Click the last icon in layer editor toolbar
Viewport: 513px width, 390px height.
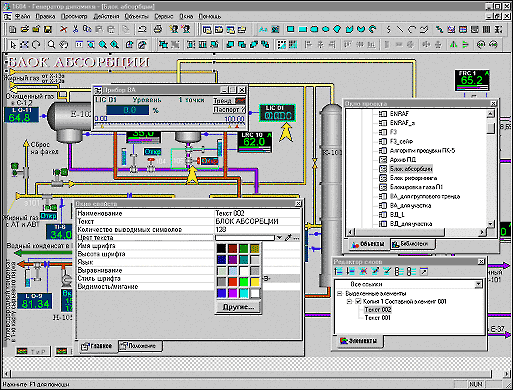[x=424, y=272]
